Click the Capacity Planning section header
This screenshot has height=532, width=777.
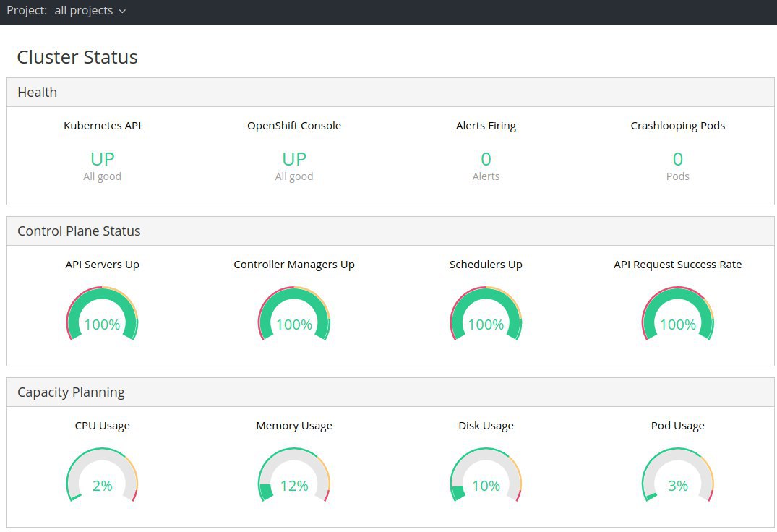point(390,392)
